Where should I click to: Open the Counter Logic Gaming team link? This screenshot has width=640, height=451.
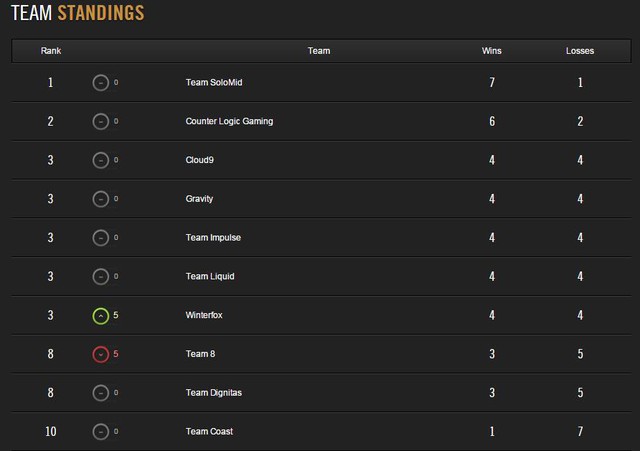[229, 122]
